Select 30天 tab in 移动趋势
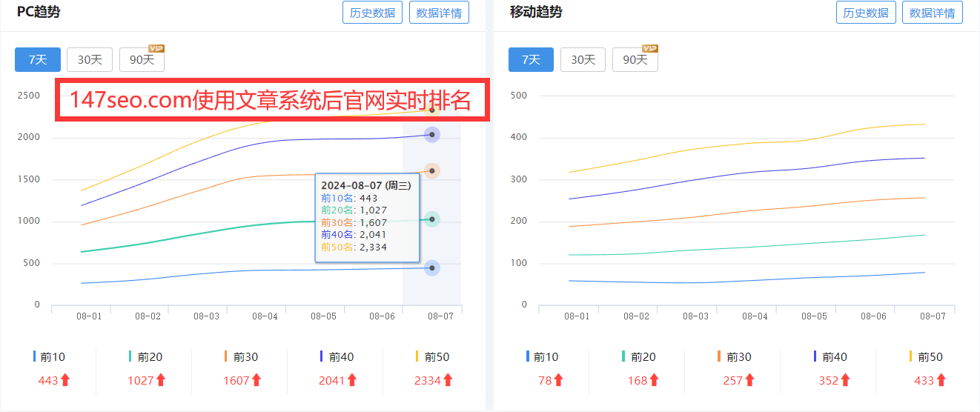Screen dimensions: 980x412 [583, 60]
